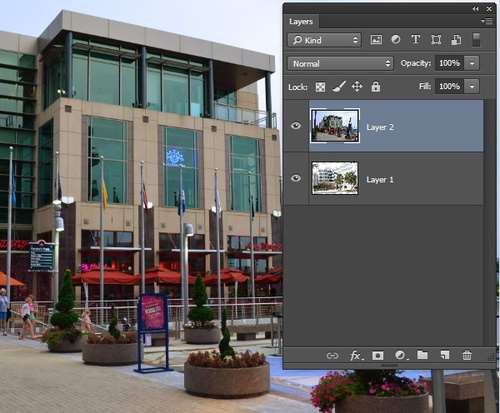The image size is (500, 413).
Task: Toggle layer filtering switch on or off
Action: point(476,40)
